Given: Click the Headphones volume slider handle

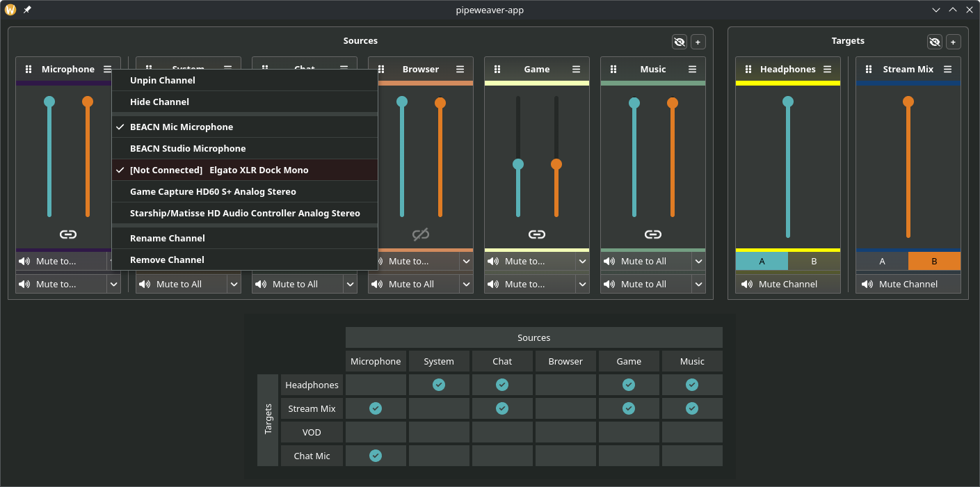Looking at the screenshot, I should click(x=787, y=102).
